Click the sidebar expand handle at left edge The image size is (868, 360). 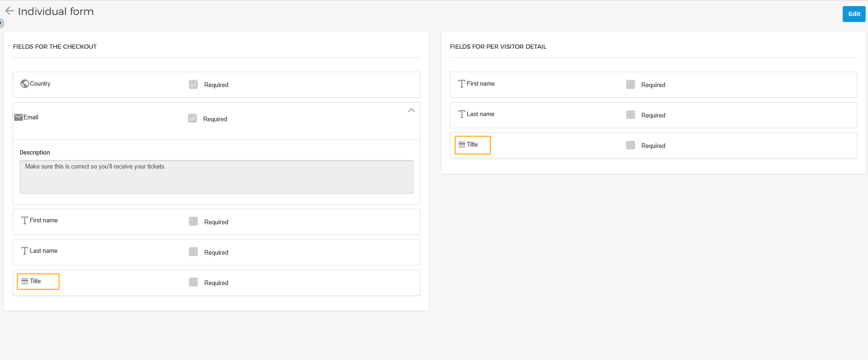tap(1, 22)
